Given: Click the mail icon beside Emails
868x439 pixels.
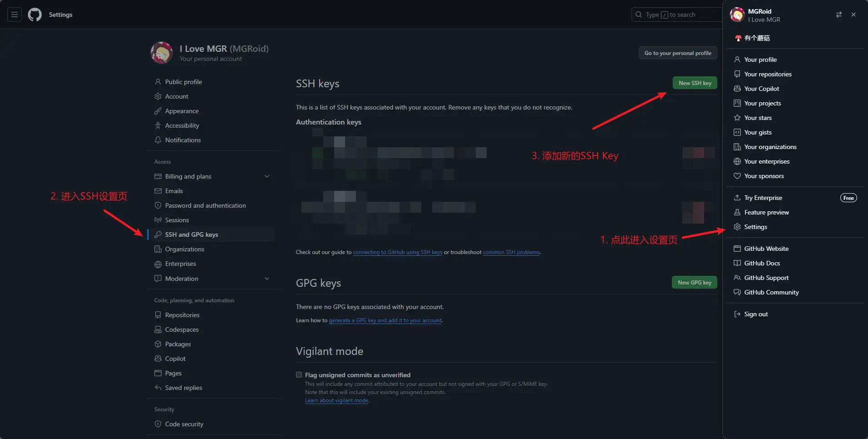Looking at the screenshot, I should pyautogui.click(x=158, y=191).
